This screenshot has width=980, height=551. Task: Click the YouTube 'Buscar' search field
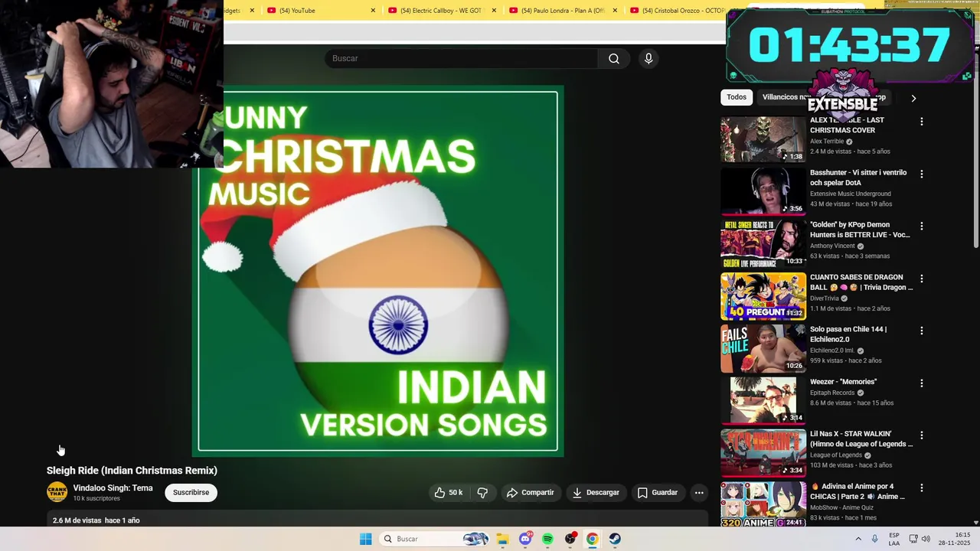[462, 59]
